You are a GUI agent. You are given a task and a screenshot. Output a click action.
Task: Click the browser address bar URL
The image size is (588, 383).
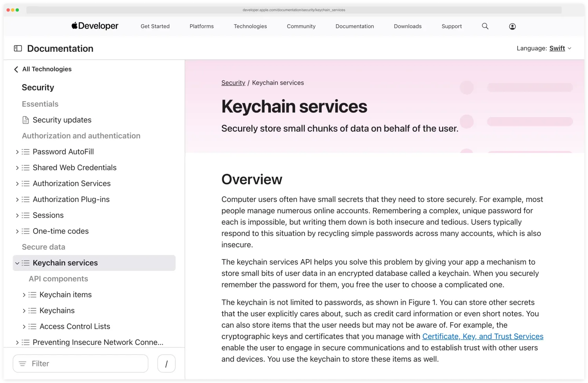coord(294,10)
